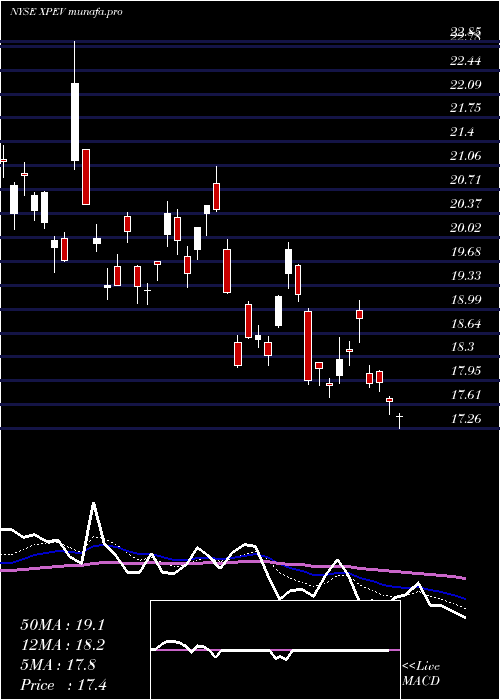Select the 22.09 price axis label
The height and width of the screenshot is (700, 500).
coord(466,84)
